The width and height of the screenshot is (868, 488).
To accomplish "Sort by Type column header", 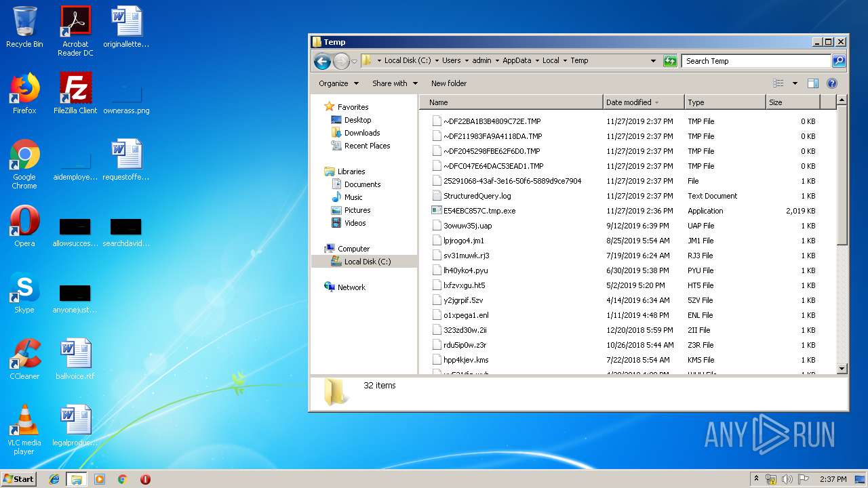I will 725,102.
